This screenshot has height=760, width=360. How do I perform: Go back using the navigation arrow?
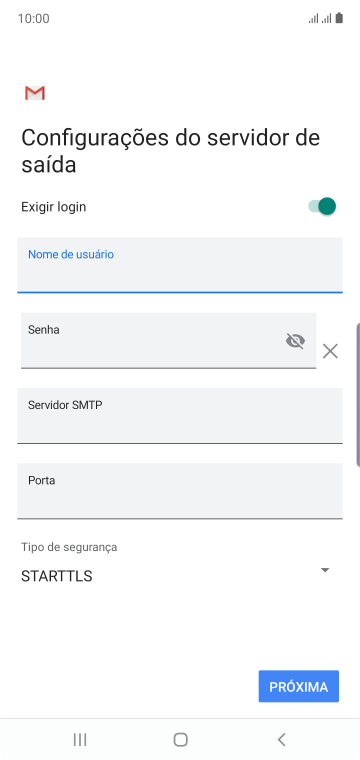pyautogui.click(x=281, y=739)
